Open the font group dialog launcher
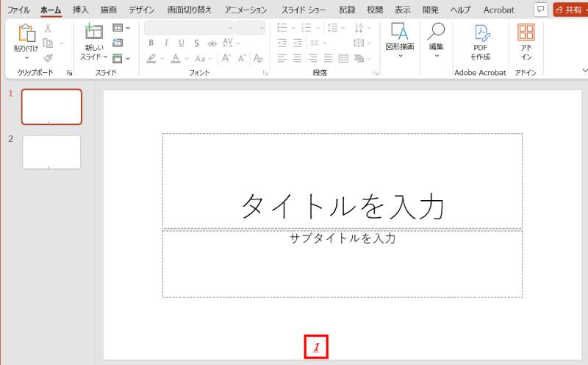Viewport: 588px width, 365px height. (265, 74)
